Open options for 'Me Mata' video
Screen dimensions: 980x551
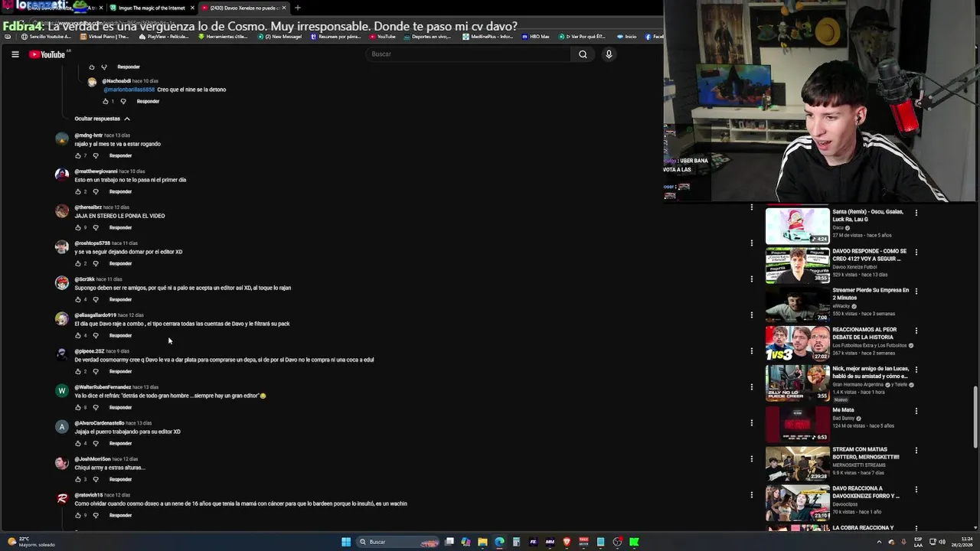coord(916,411)
